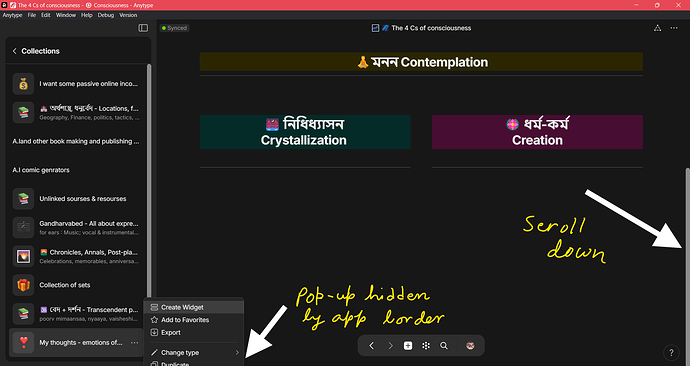The height and width of the screenshot is (366, 690).
Task: Choose Create Widget in context menu
Action: tap(194, 307)
